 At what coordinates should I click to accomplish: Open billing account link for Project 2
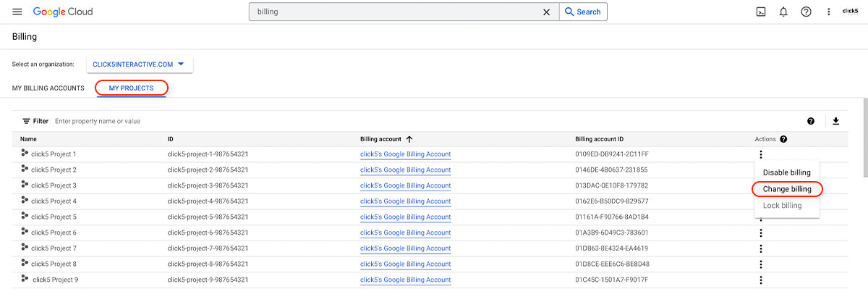pyautogui.click(x=405, y=170)
